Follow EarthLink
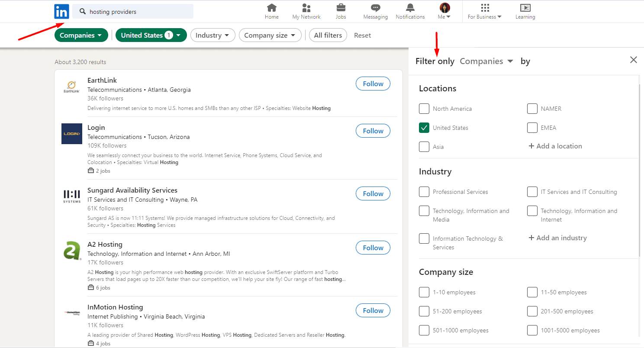644x348 pixels. pyautogui.click(x=373, y=84)
